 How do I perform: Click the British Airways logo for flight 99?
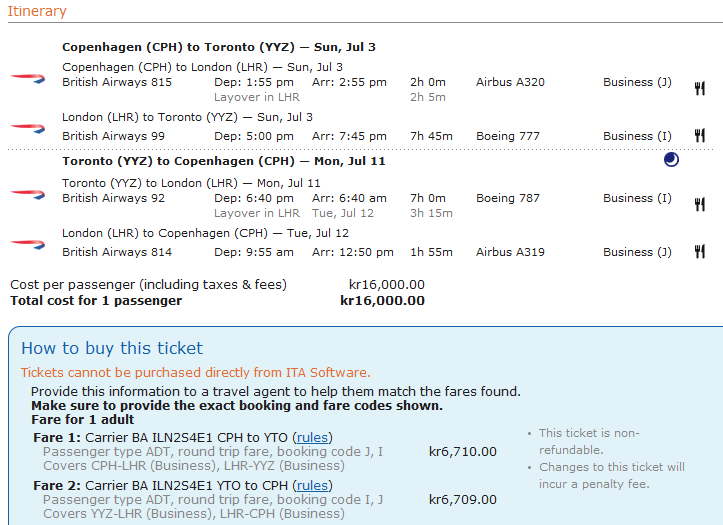pyautogui.click(x=27, y=127)
